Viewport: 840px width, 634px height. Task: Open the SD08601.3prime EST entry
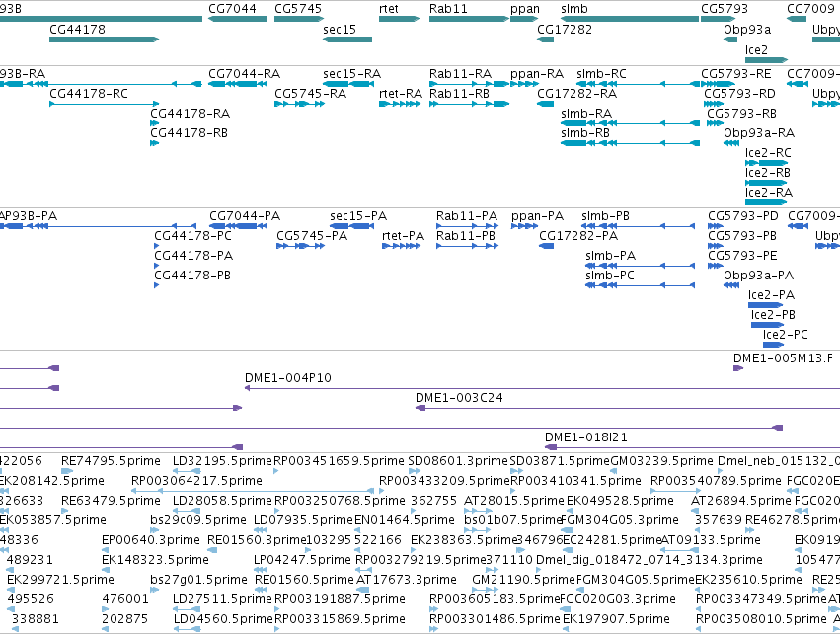415,470
